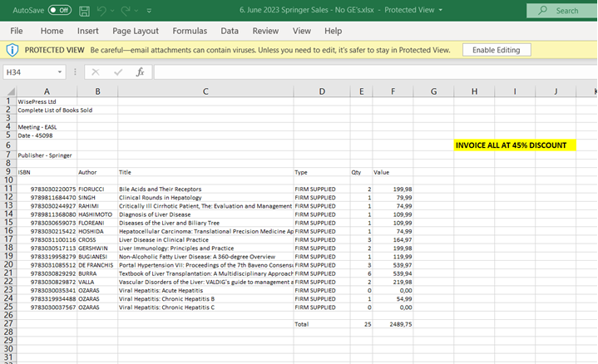
Task: Click author cell 'DE FRANCHIS'
Action: [x=97, y=265]
